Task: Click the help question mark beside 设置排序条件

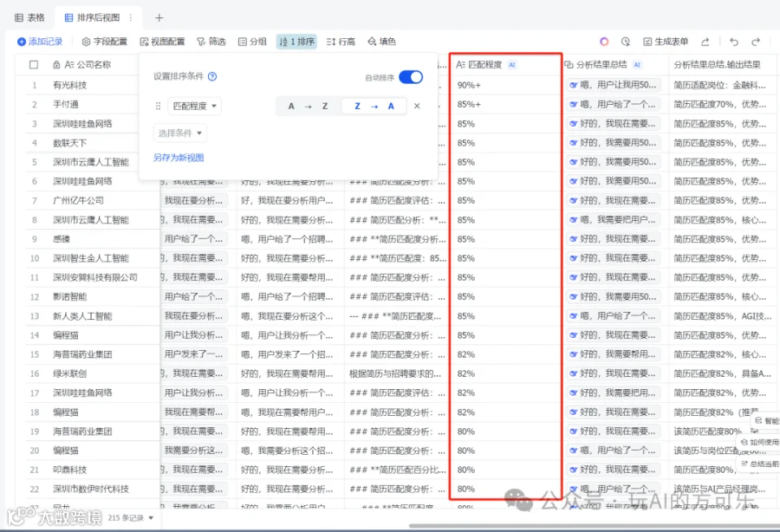Action: coord(212,76)
